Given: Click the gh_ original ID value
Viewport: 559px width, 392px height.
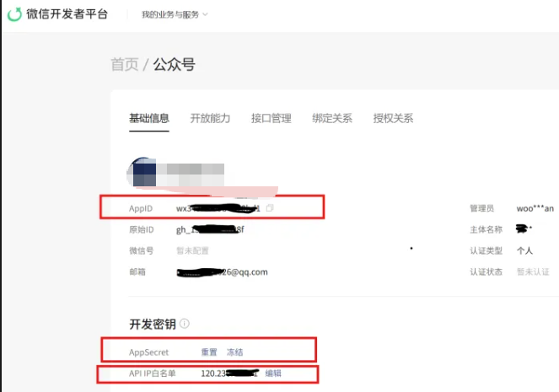Looking at the screenshot, I should tap(210, 229).
